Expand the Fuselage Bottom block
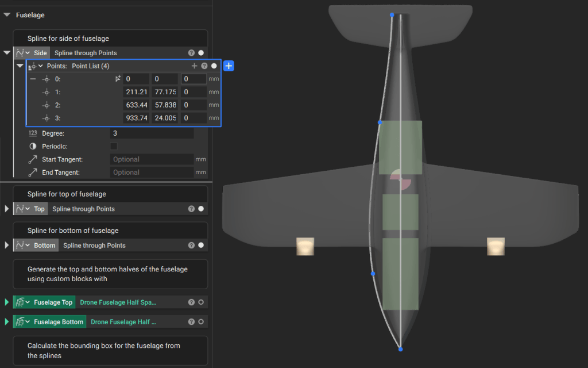Screen dimensions: 588x368 point(6,321)
